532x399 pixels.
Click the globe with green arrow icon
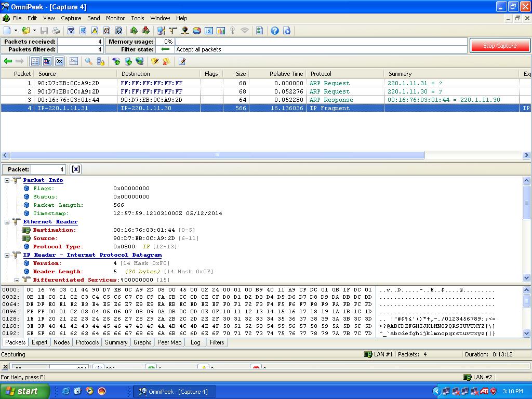(139, 61)
